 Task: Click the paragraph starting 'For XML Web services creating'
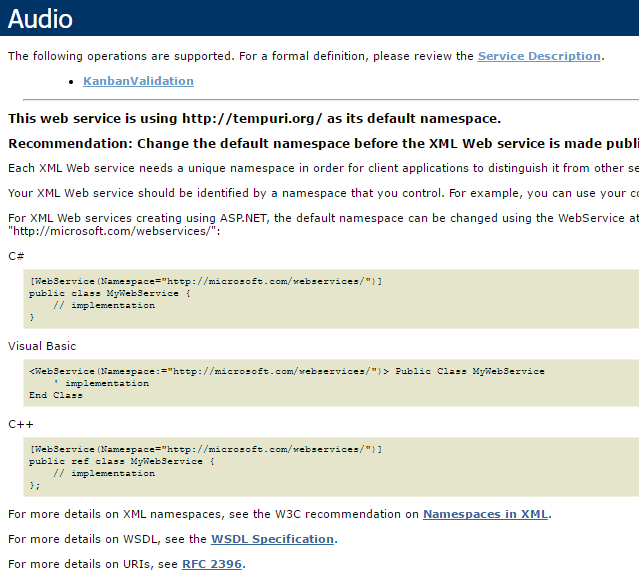click(x=320, y=217)
